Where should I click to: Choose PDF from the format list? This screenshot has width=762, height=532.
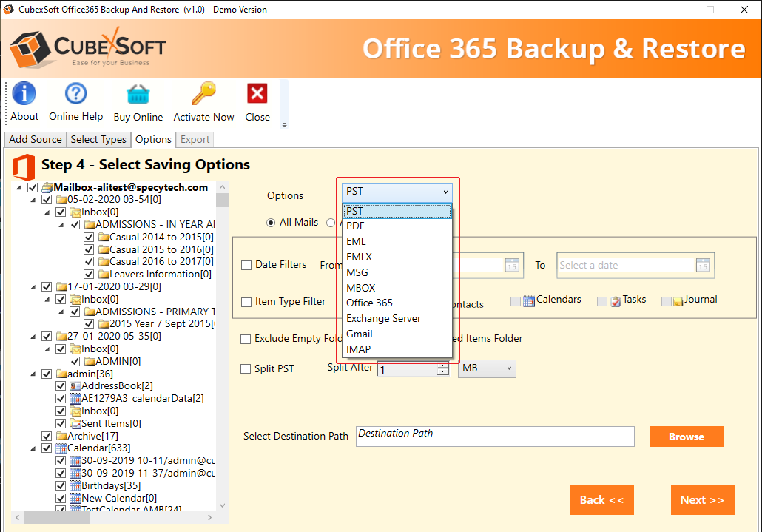click(397, 226)
